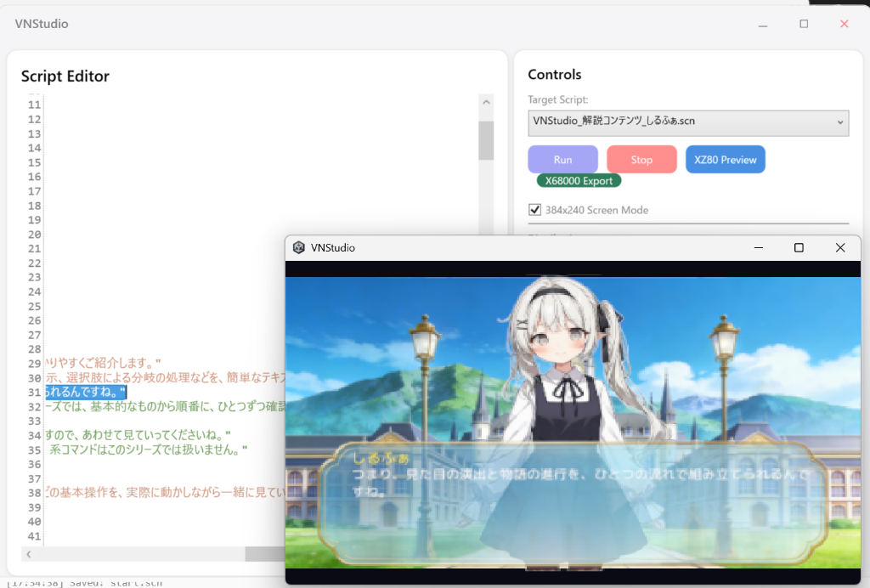Viewport: 870px width, 588px height.
Task: Maximize the main VNStudio window
Action: [x=804, y=24]
